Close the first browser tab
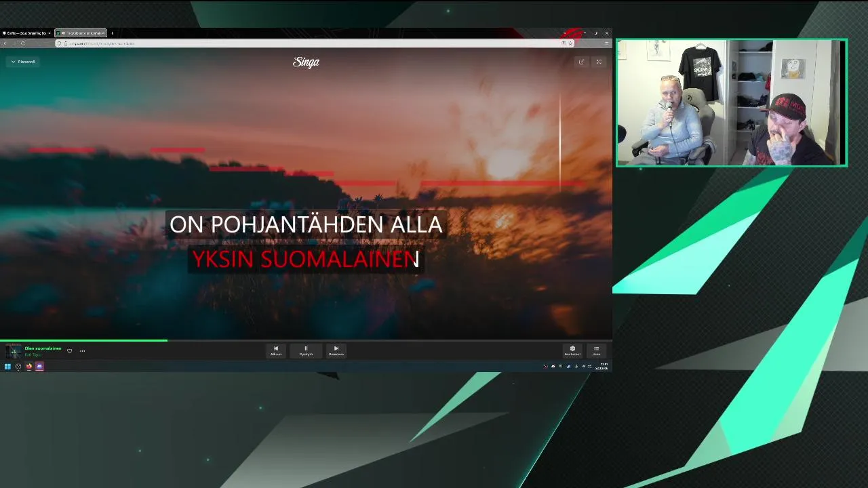 [x=49, y=33]
